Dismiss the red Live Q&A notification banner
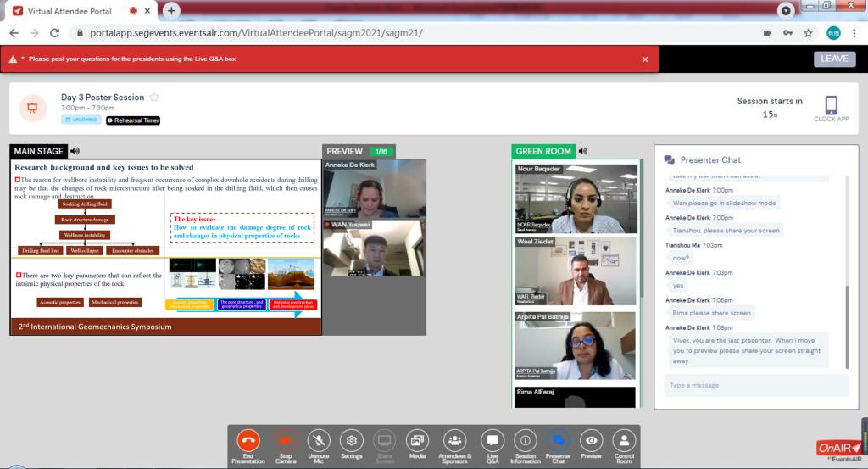Viewport: 868px width, 469px height. coord(645,59)
